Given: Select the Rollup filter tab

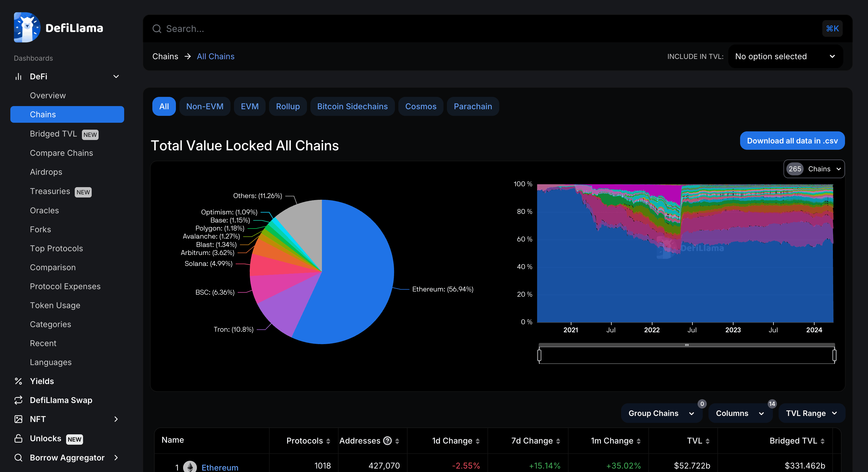Looking at the screenshot, I should click(x=288, y=106).
